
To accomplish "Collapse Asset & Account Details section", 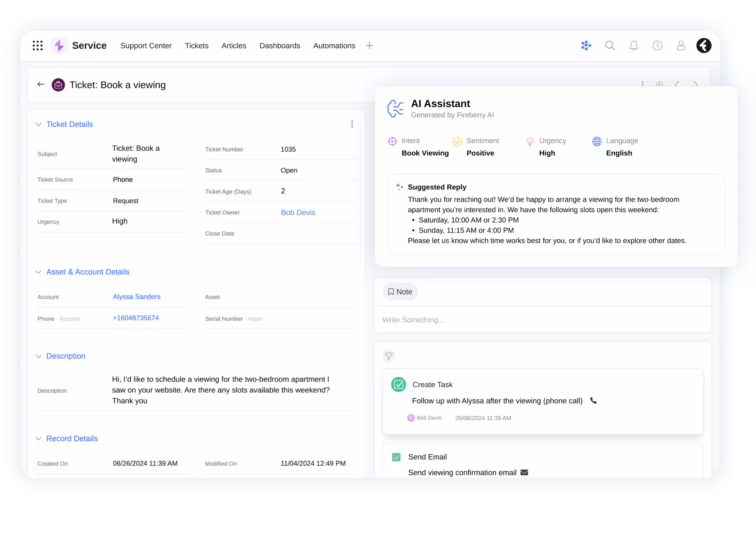I will pos(38,272).
